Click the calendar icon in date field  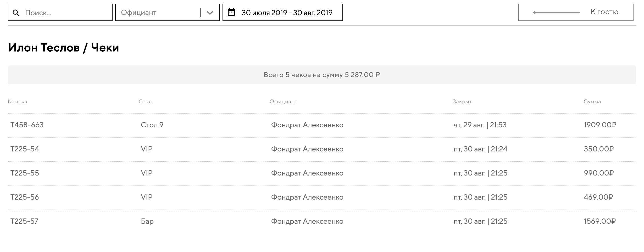pyautogui.click(x=231, y=12)
